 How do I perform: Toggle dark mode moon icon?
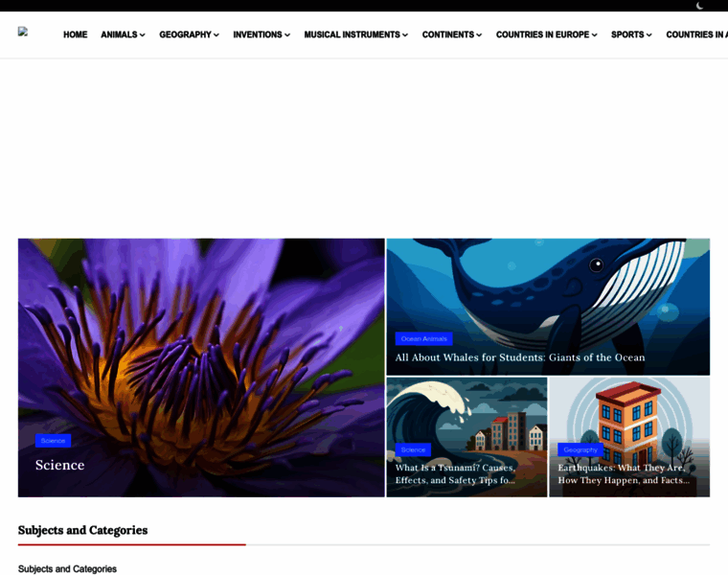point(700,6)
